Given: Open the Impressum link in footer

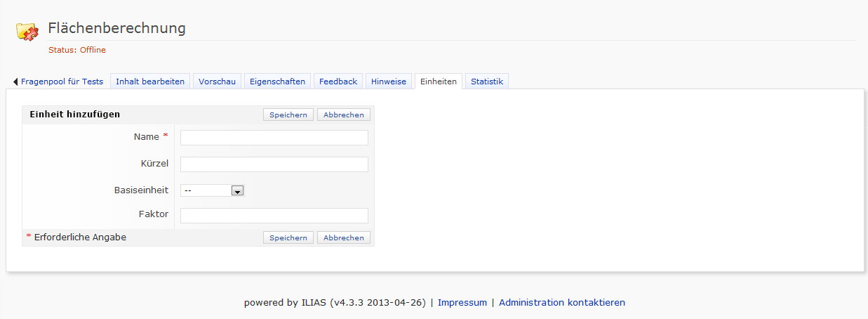Looking at the screenshot, I should pyautogui.click(x=462, y=303).
